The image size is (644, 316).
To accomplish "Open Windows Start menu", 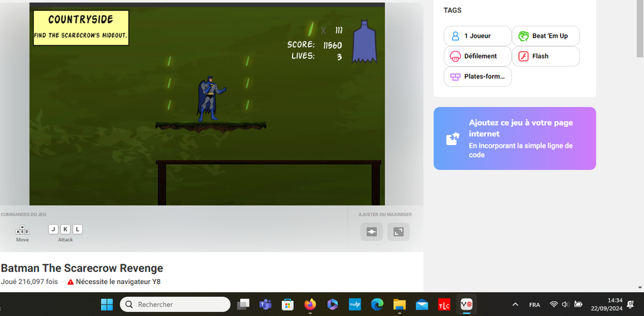I will click(x=107, y=305).
